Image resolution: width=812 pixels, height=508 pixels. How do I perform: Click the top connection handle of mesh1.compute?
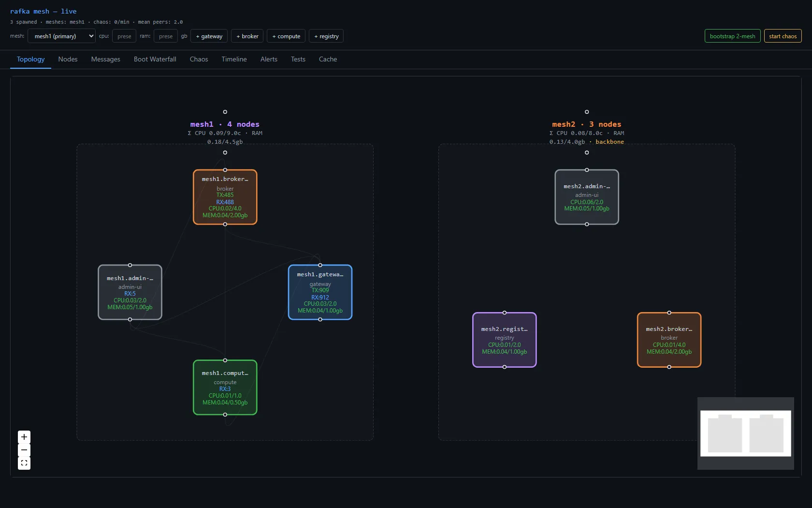point(225,360)
